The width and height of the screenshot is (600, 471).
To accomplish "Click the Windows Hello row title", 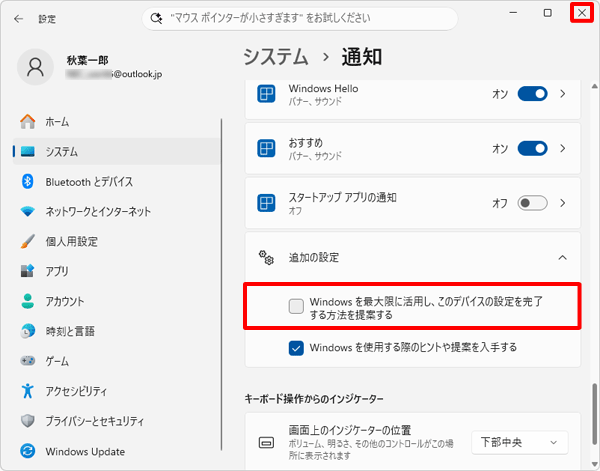I will (323, 88).
